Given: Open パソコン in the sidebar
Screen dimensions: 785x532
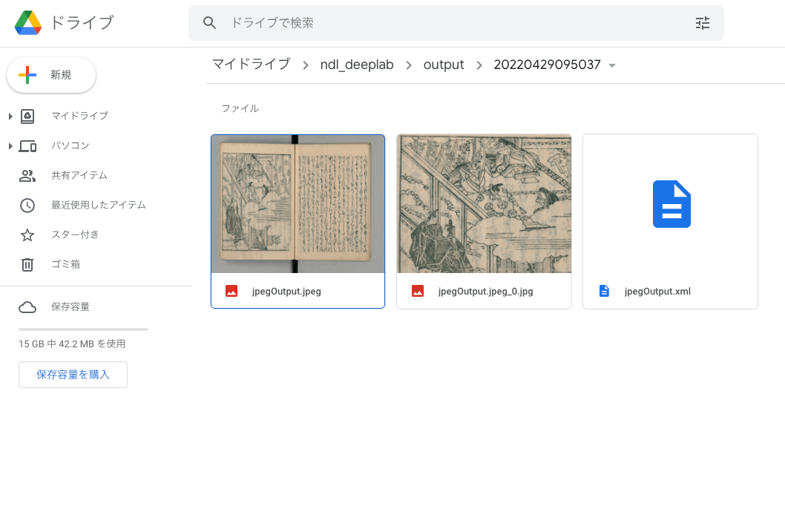Looking at the screenshot, I should click(x=70, y=145).
